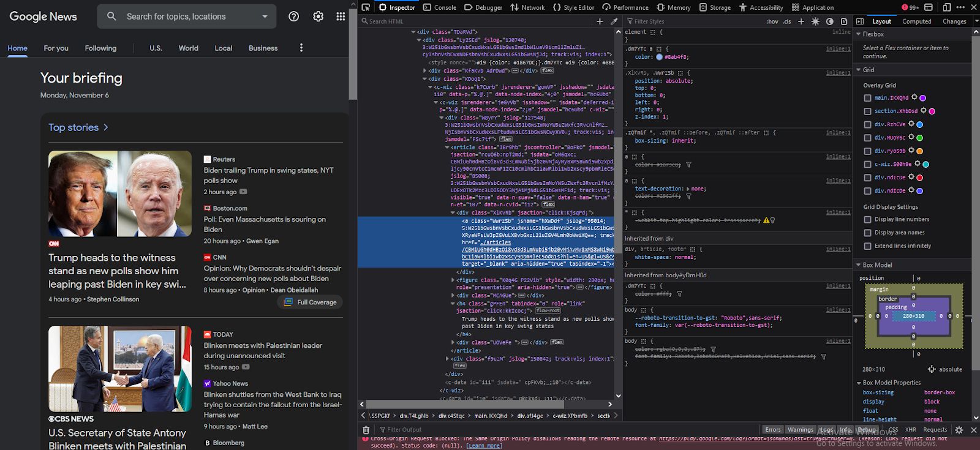Clear console output with trash icon
The height and width of the screenshot is (450, 980).
point(366,430)
